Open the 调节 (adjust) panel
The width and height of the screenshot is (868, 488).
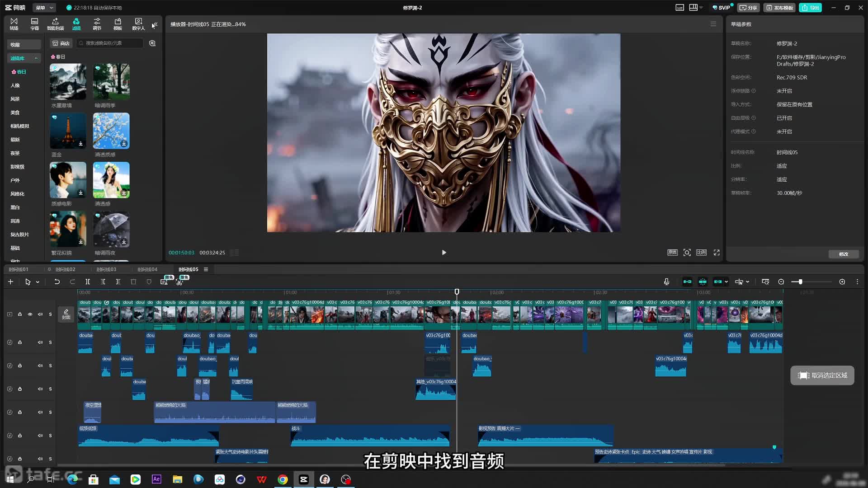(x=97, y=24)
